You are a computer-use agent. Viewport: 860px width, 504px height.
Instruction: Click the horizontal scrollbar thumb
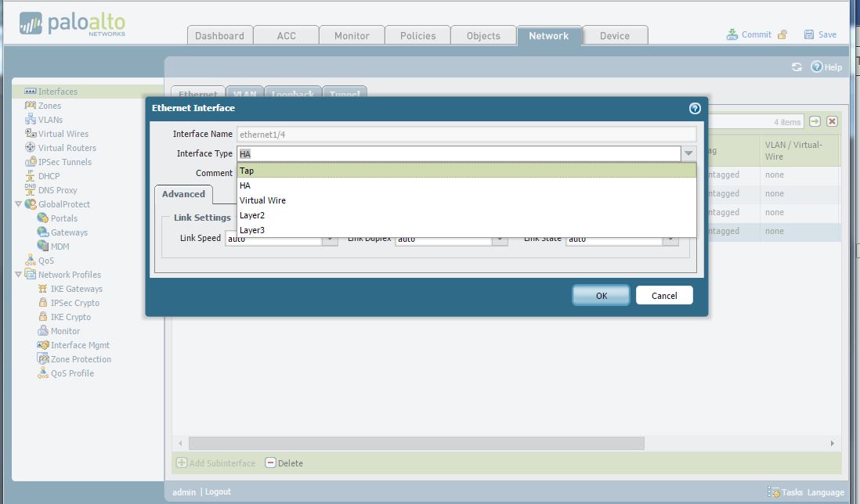(416, 443)
